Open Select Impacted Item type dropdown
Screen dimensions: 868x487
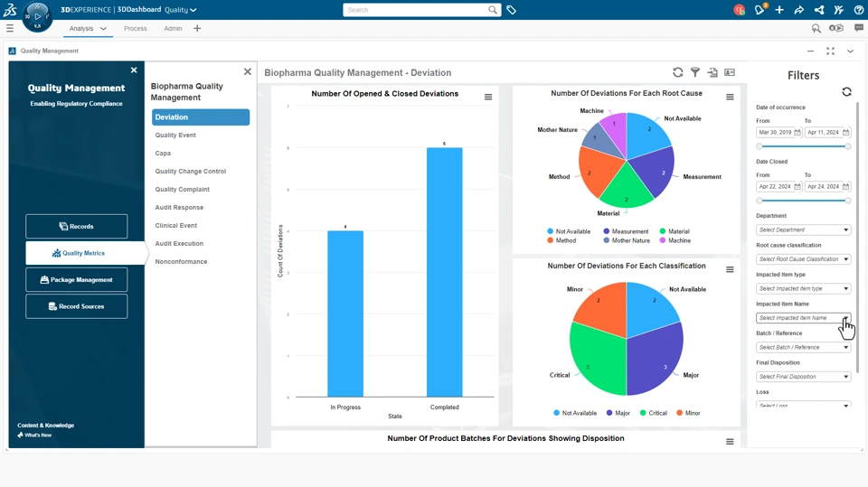click(x=803, y=288)
